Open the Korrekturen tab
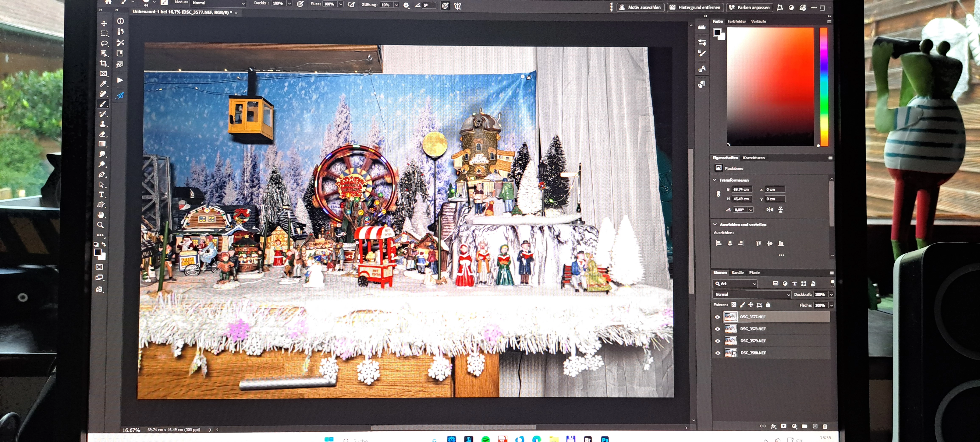980x442 pixels. tap(753, 158)
